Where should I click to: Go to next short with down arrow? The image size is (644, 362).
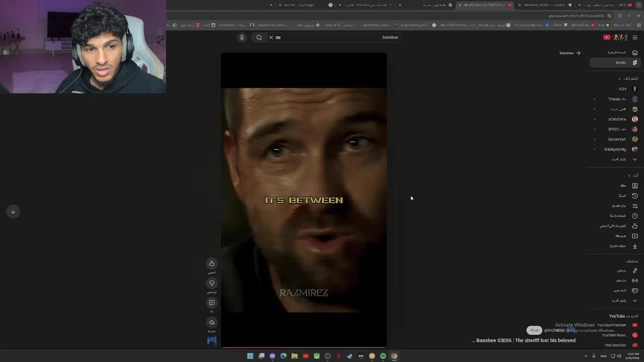(x=13, y=211)
